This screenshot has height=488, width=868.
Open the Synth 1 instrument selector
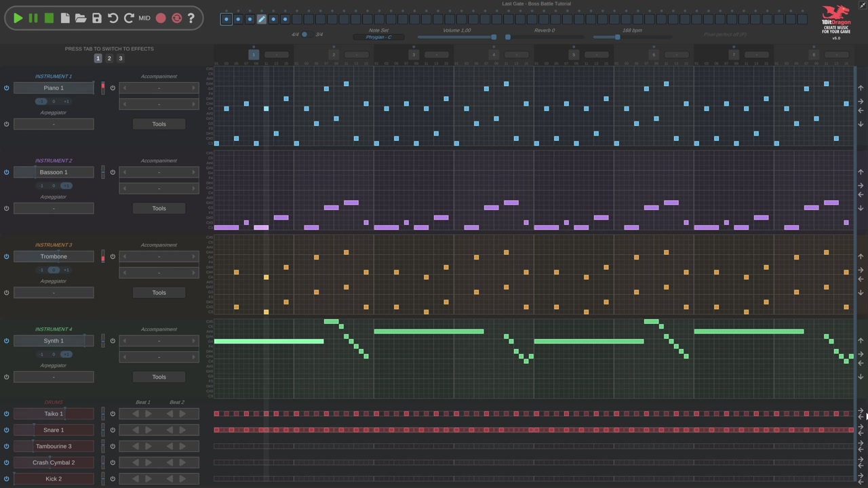point(54,341)
